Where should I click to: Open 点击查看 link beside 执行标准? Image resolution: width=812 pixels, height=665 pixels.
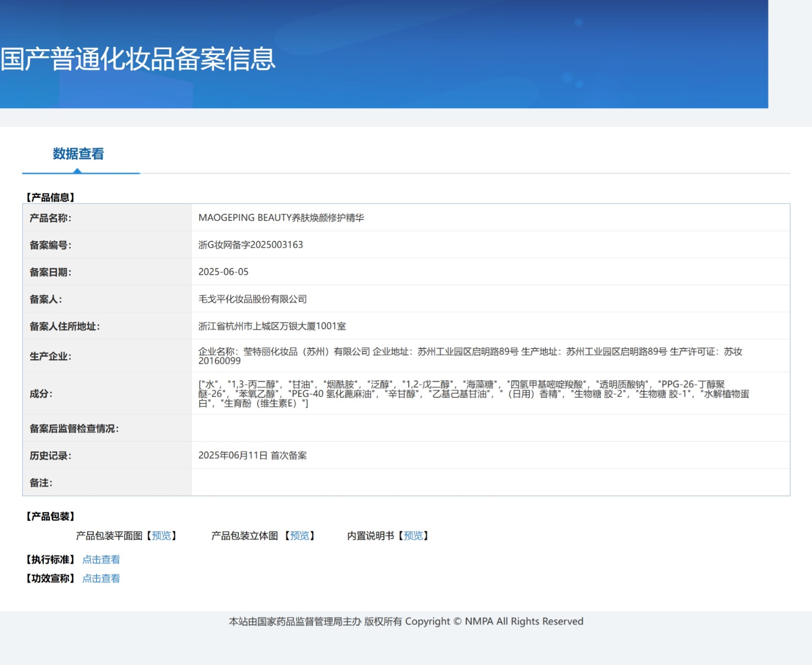(x=101, y=560)
